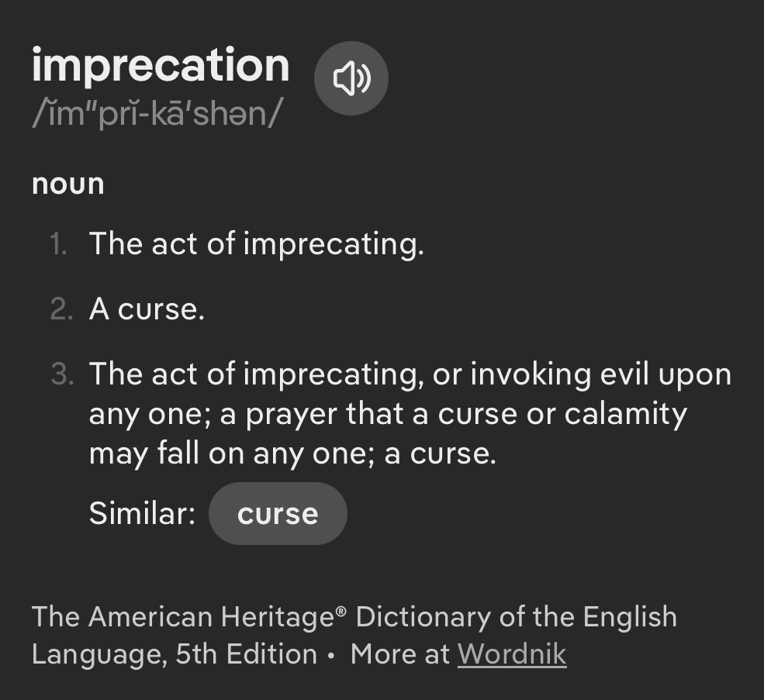The height and width of the screenshot is (700, 764).
Task: Click the 'noun' part-of-speech label
Action: (x=68, y=184)
